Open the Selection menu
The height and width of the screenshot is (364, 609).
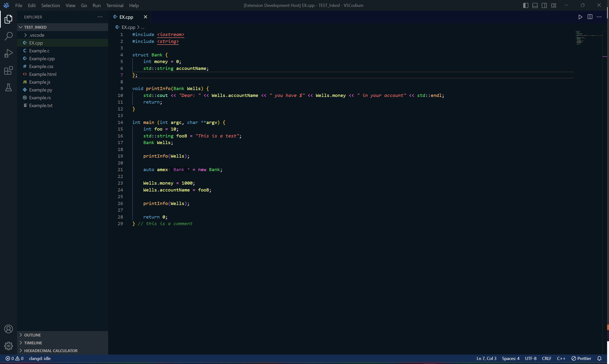(51, 5)
